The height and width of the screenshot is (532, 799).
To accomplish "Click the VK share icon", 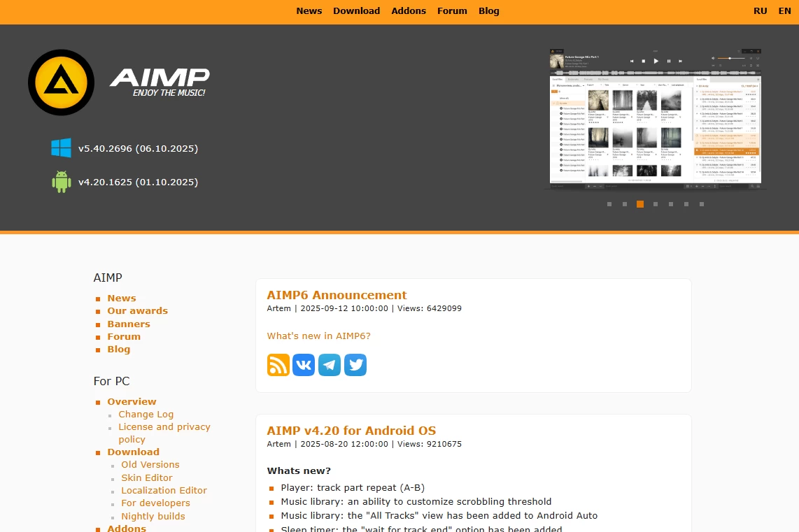I will click(x=304, y=365).
